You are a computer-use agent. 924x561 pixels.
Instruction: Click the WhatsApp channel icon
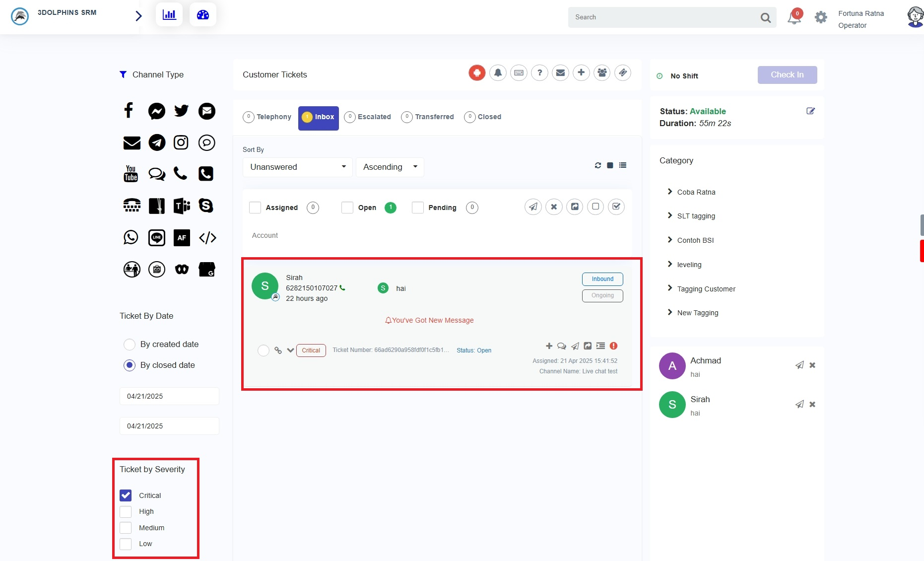[131, 237]
